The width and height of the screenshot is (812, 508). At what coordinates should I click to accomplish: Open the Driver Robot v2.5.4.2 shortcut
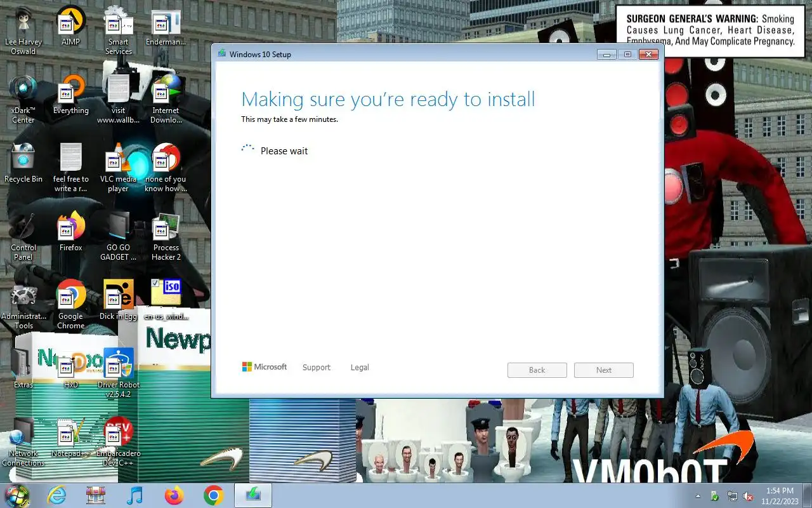tap(119, 373)
